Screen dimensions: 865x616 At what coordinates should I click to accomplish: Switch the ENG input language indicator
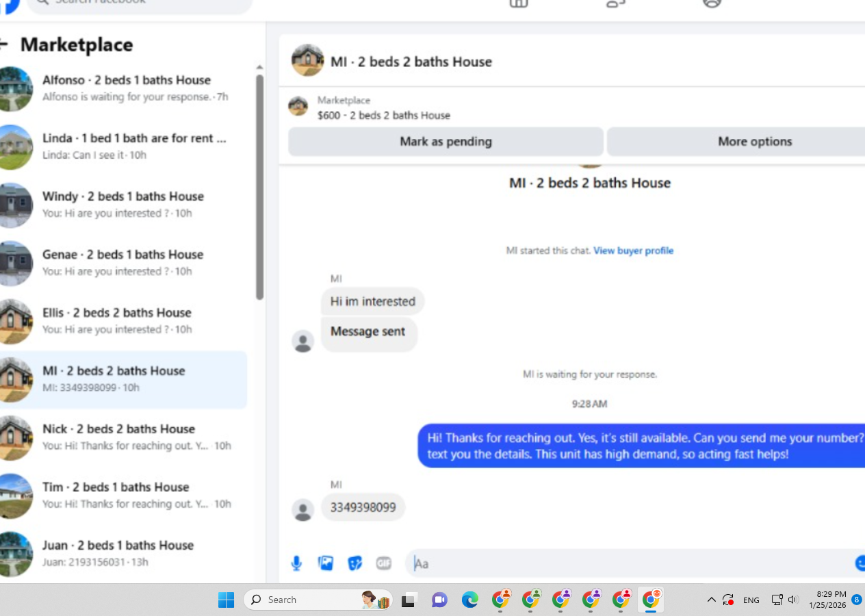[x=751, y=600]
